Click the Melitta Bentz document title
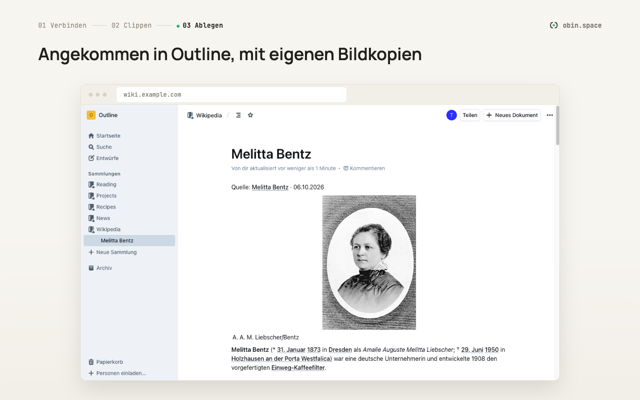The height and width of the screenshot is (400, 640). click(271, 154)
